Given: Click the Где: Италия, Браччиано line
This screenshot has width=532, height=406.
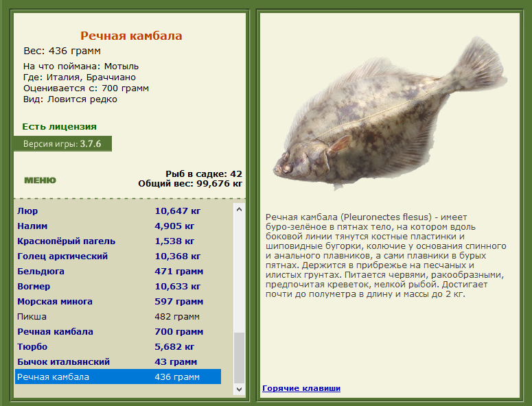Looking at the screenshot, I should (x=80, y=77).
